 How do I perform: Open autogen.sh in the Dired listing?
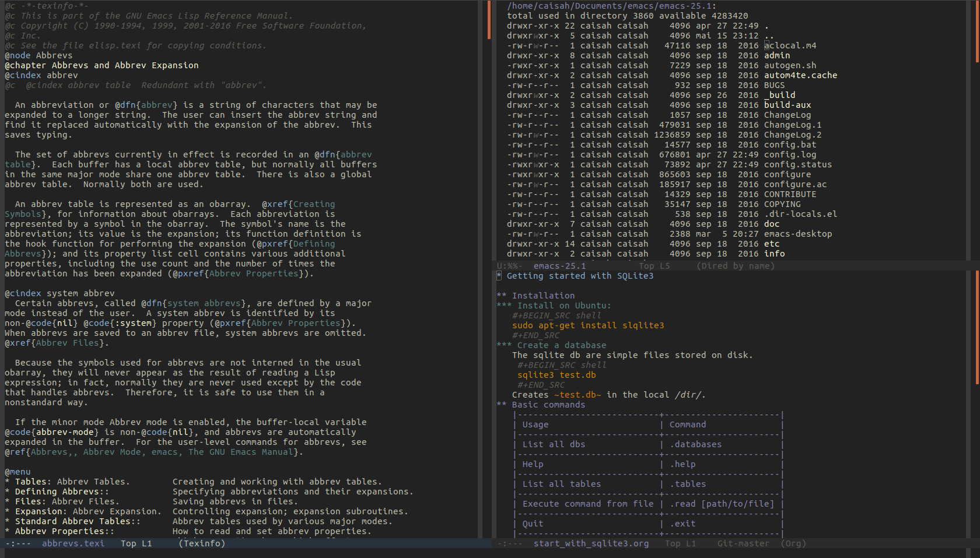click(790, 65)
